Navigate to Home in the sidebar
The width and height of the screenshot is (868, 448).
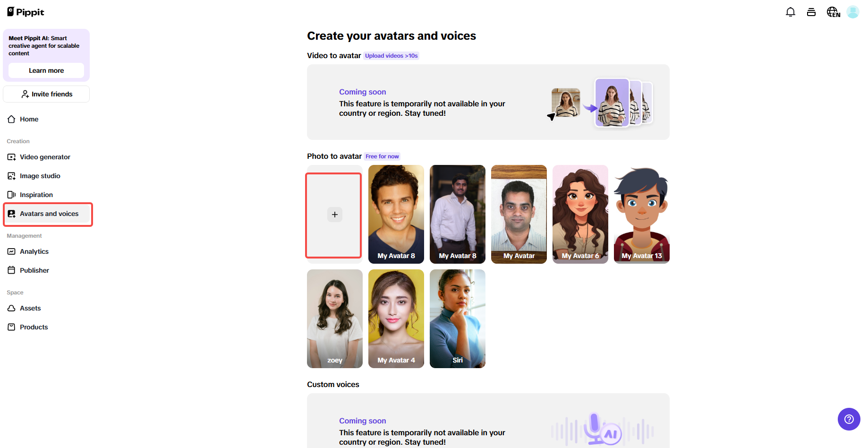pyautogui.click(x=29, y=119)
